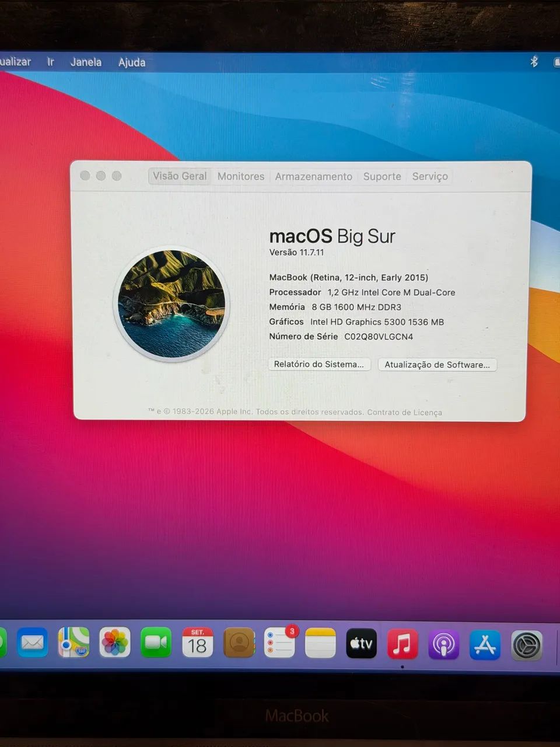This screenshot has width=560, height=747.
Task: Minimize the About This Mac window
Action: click(101, 176)
